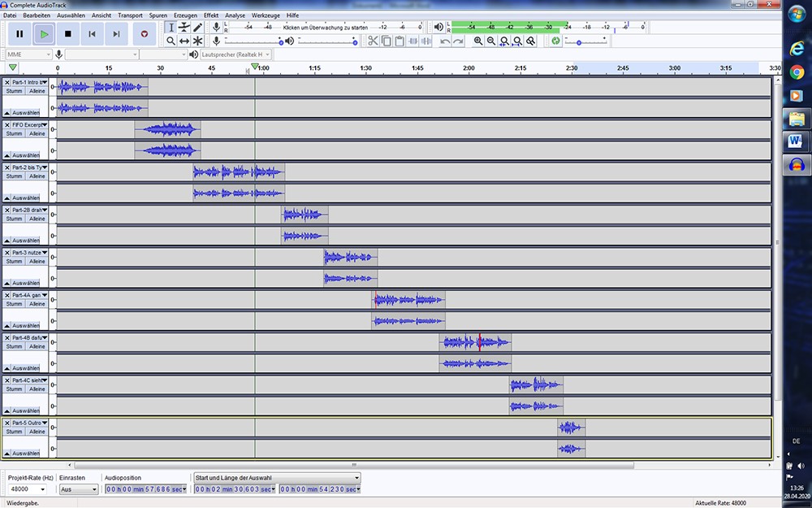Open the Spuren menu
Screen dimensions: 812x508
[x=158, y=15]
